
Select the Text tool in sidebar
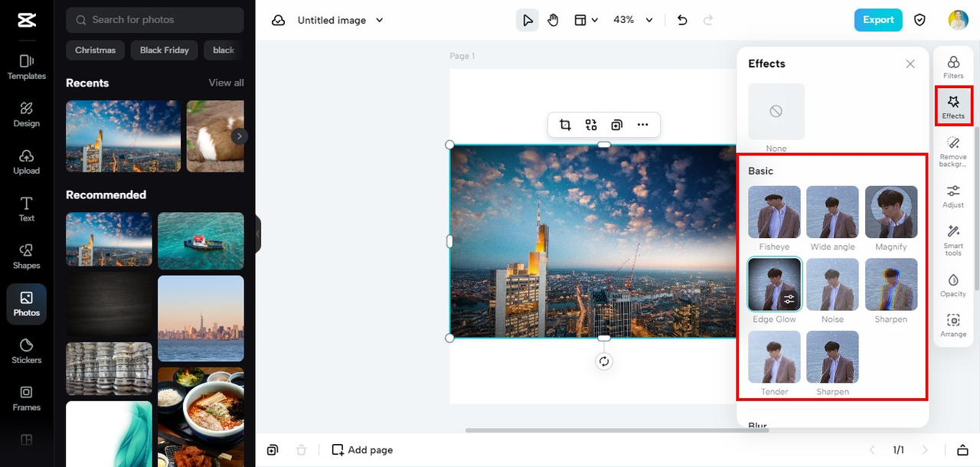click(27, 209)
